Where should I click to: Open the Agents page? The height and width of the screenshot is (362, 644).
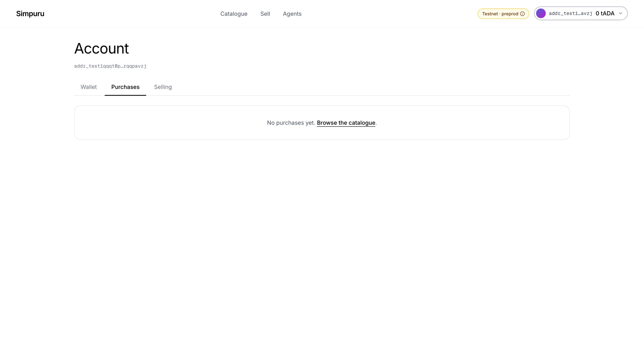click(x=292, y=14)
